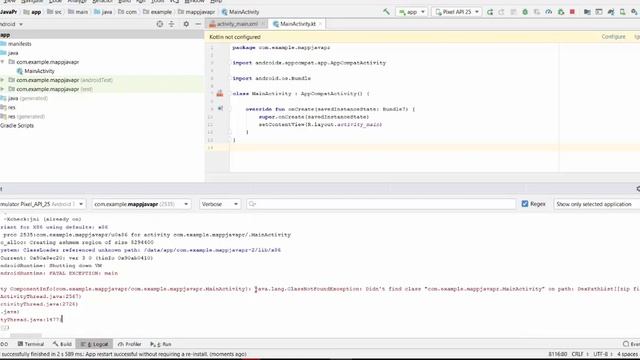This screenshot has width=640, height=360.
Task: Click the green Debug bug icon
Action: click(525, 12)
